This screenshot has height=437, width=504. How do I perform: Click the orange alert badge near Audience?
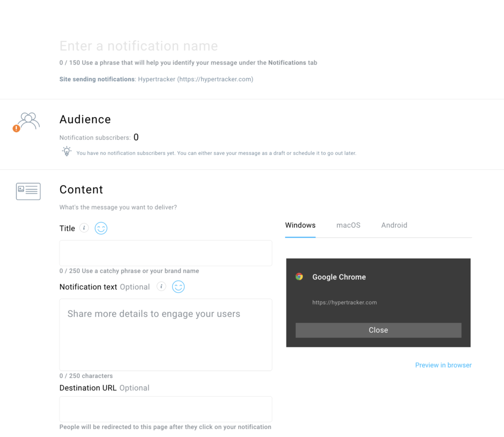click(x=16, y=128)
